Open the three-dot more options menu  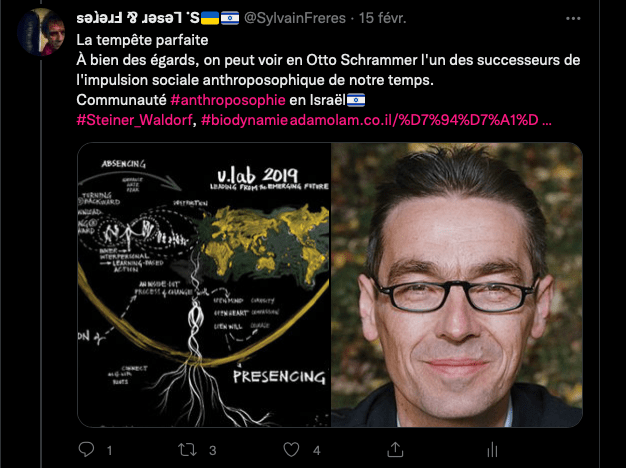tap(573, 18)
